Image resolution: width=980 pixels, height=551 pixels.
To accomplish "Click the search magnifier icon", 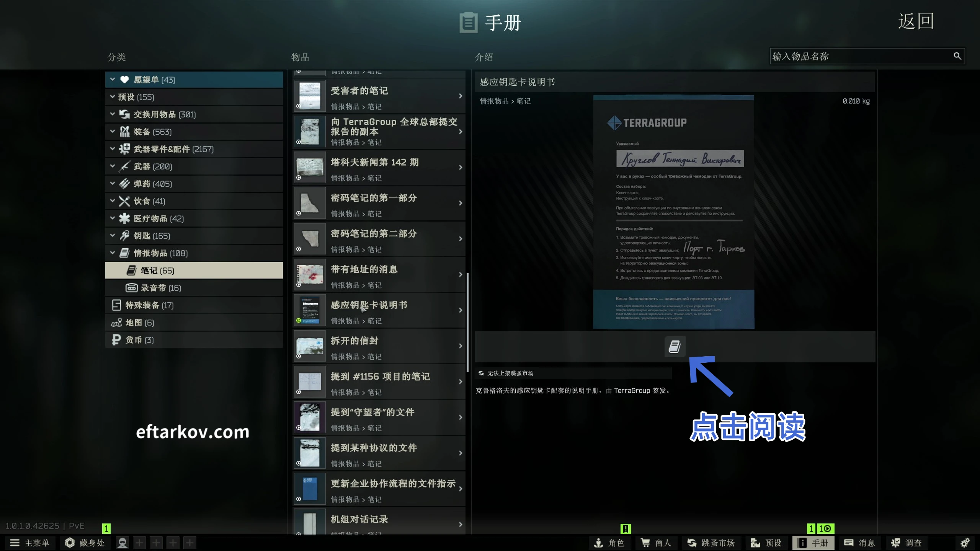I will coord(957,56).
